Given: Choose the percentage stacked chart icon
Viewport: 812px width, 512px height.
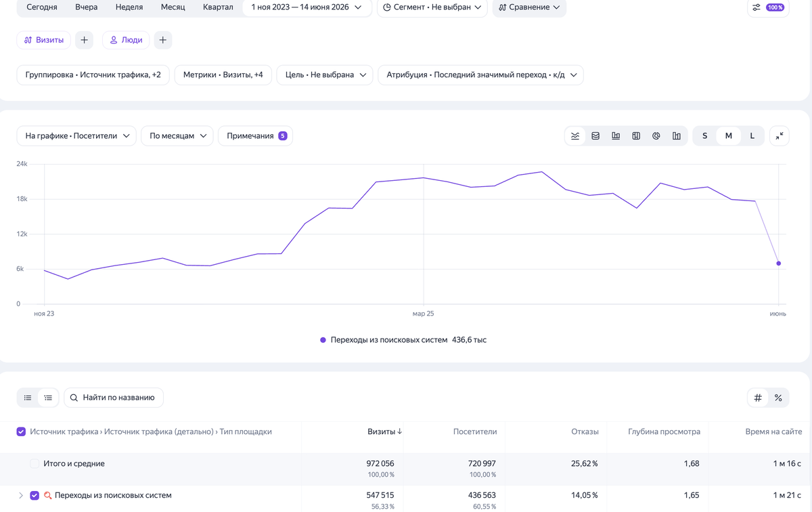Looking at the screenshot, I should click(x=636, y=136).
